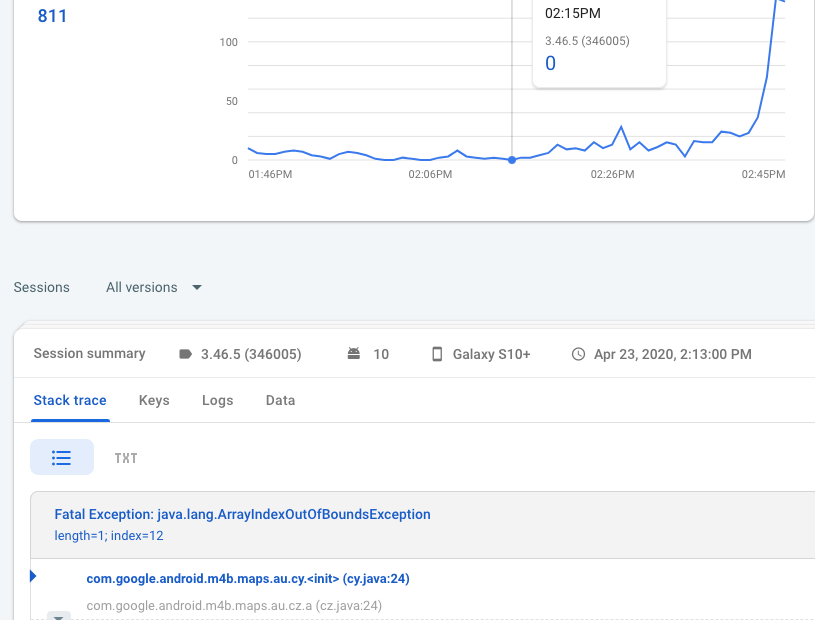Expand the blue triangle beside cy.<init> frame
Screen dimensions: 815x620
click(x=34, y=576)
